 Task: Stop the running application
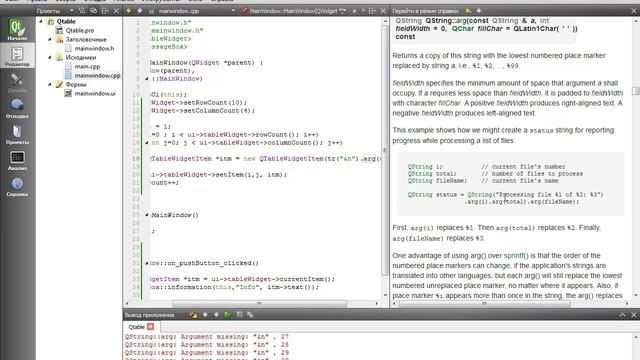coord(239,315)
